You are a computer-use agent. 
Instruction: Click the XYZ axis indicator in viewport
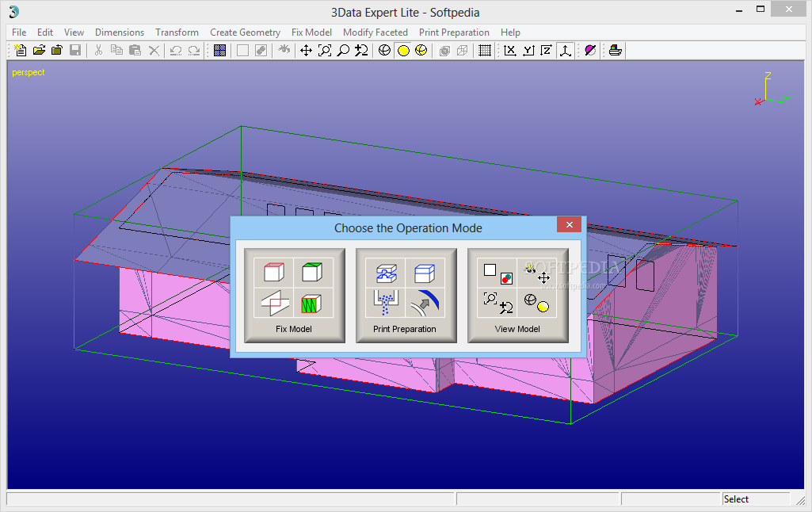[772, 89]
